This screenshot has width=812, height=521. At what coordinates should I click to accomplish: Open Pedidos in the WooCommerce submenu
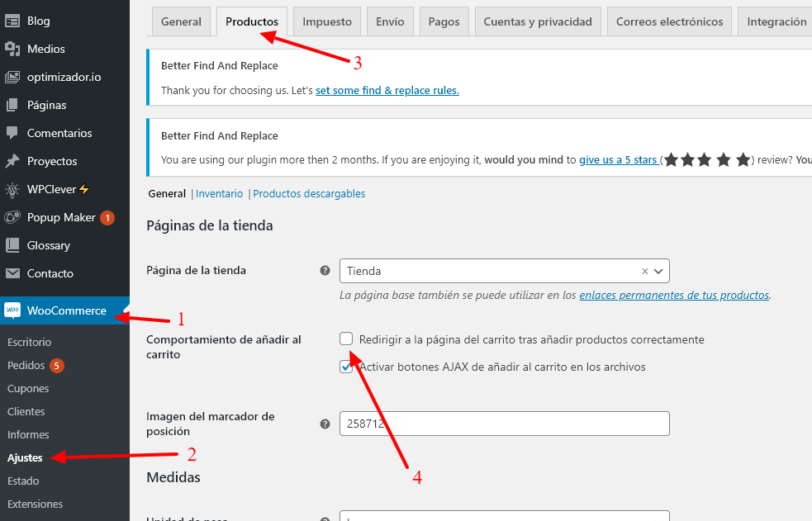tap(26, 366)
